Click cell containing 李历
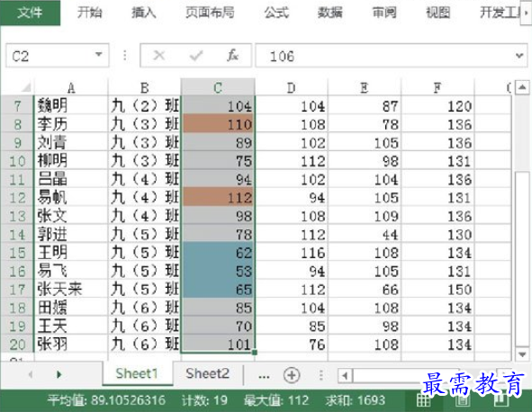 pyautogui.click(x=71, y=124)
